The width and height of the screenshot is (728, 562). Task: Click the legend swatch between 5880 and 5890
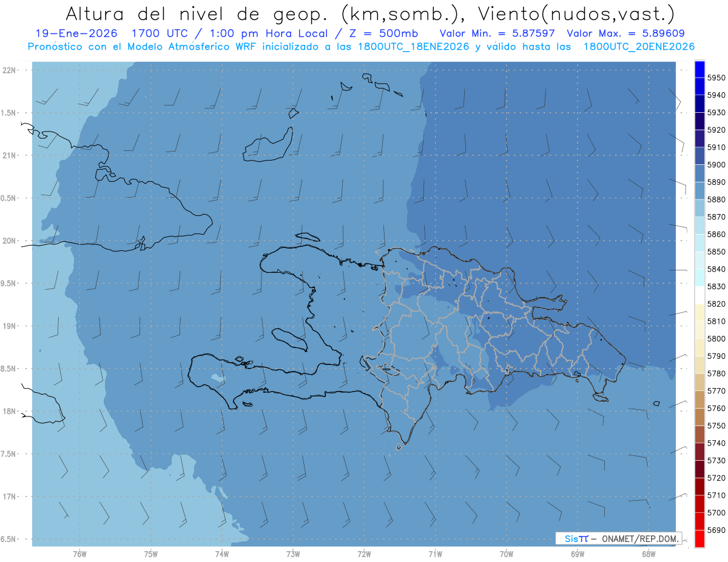[x=699, y=191]
